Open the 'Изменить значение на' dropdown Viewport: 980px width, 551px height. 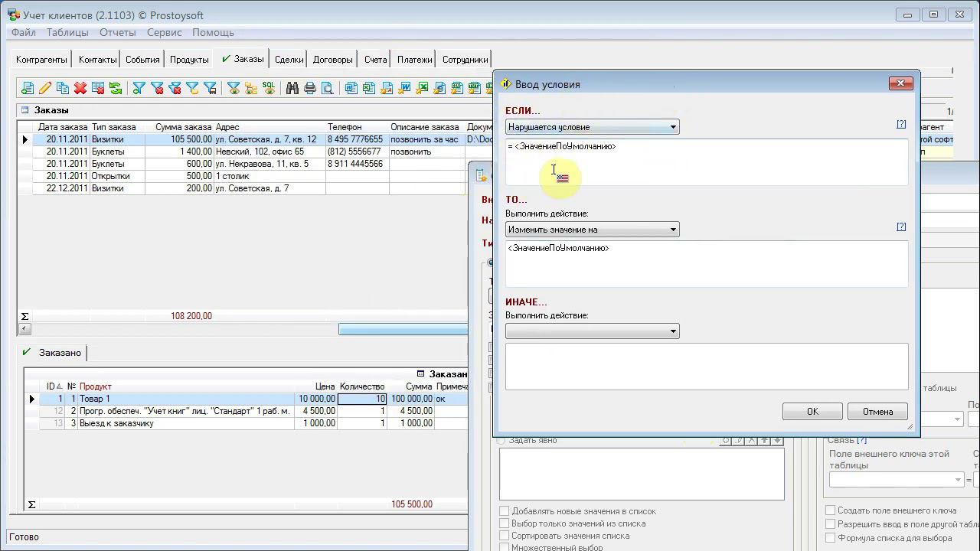[x=592, y=230]
